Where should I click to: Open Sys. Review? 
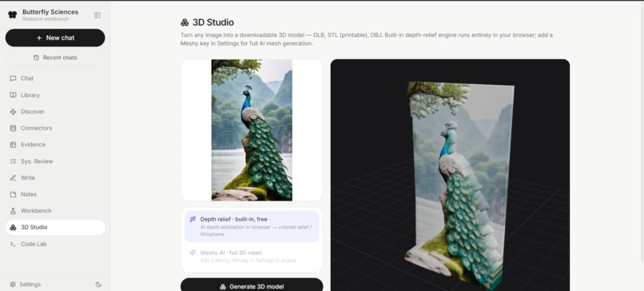click(x=55, y=161)
